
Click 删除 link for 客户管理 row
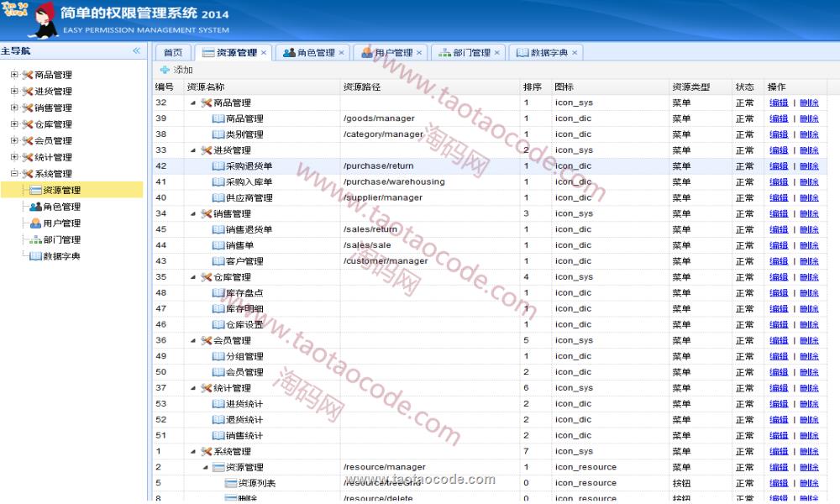click(809, 261)
